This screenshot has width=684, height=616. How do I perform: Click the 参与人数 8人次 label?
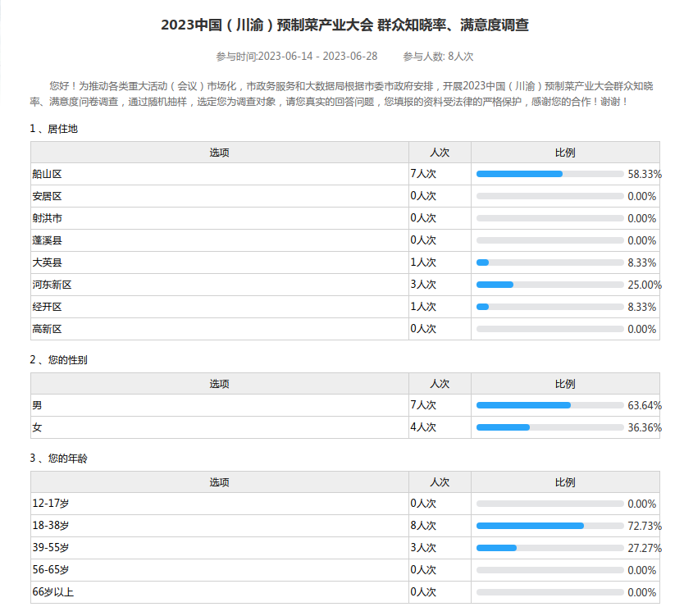tap(438, 57)
